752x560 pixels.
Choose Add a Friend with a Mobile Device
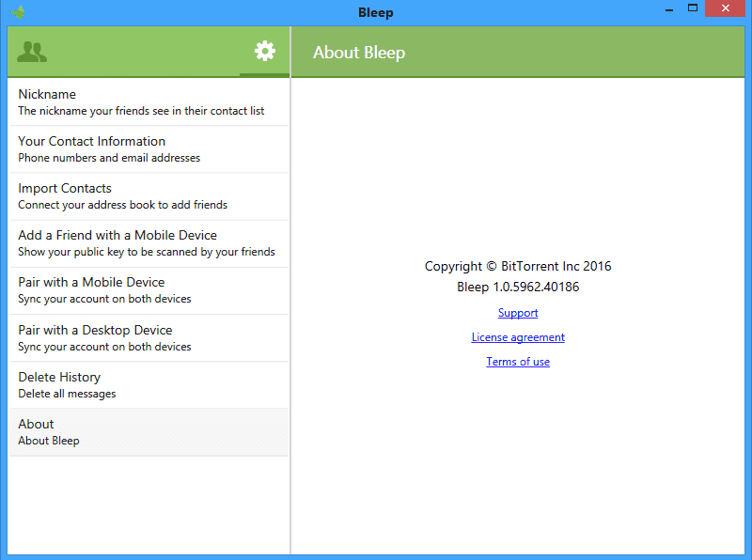coord(149,243)
